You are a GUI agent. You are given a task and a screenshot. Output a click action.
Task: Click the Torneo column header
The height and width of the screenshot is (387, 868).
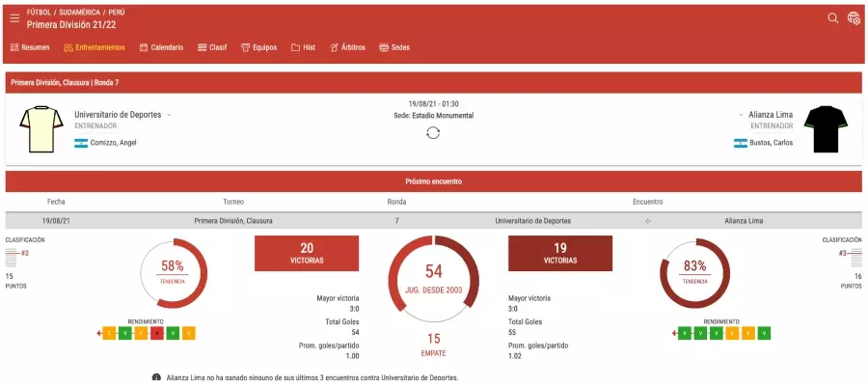(x=233, y=202)
